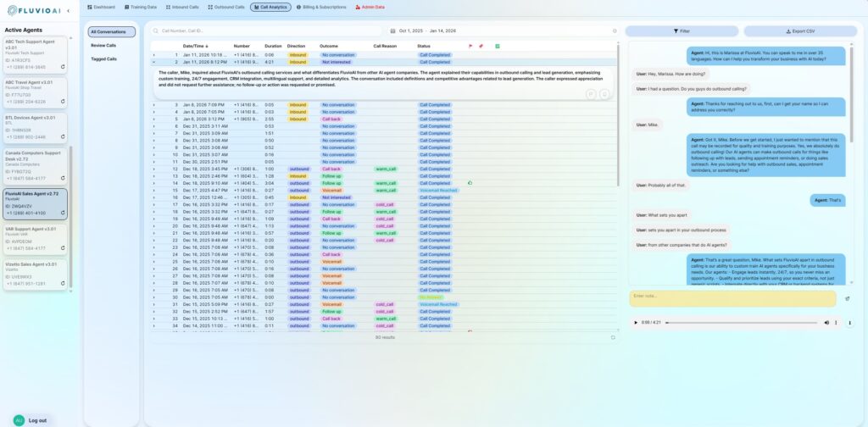The image size is (868, 427).
Task: Click the pin column header icon
Action: point(481,46)
